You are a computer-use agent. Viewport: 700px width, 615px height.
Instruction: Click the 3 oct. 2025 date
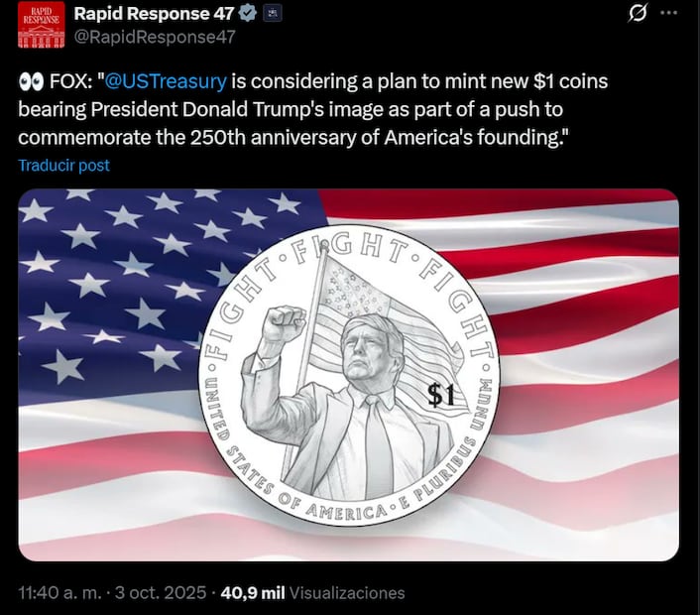click(161, 593)
